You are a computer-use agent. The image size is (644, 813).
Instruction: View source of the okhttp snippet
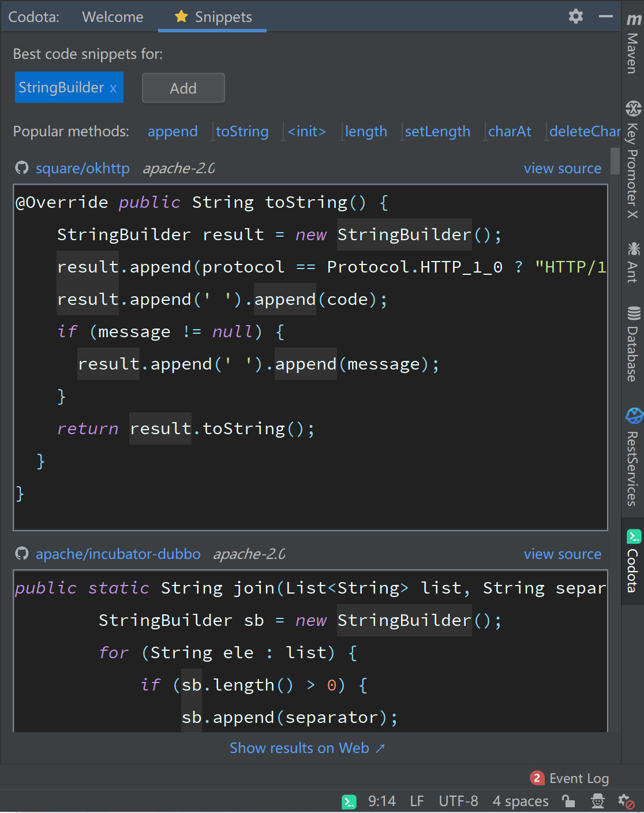[563, 168]
